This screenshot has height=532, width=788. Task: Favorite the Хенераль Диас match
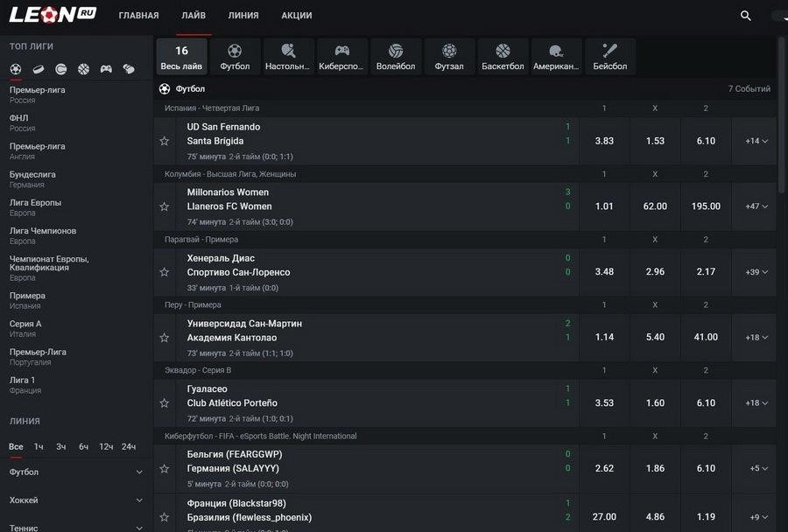click(165, 272)
